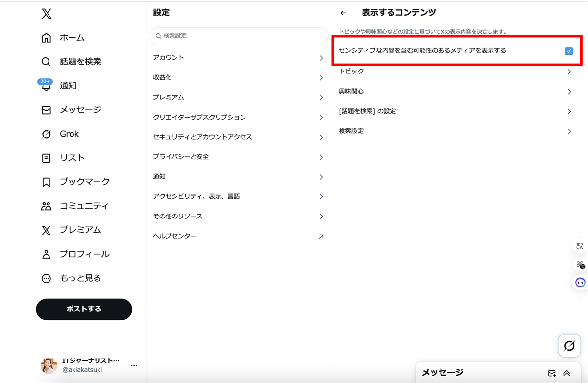Screen dimensions: 588x383
Task: Open アカウント settings row
Action: point(239,58)
